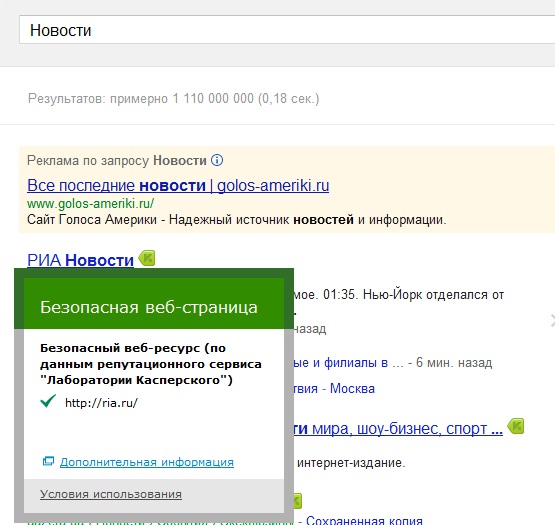Click ad description Сайт Голоса Америки
The height and width of the screenshot is (525, 555).
237,220
